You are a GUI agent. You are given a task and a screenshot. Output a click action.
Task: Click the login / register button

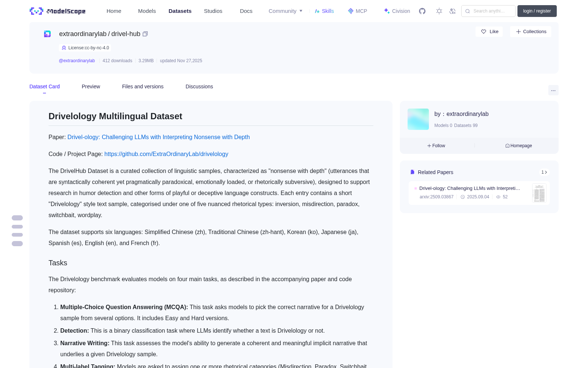tap(537, 11)
